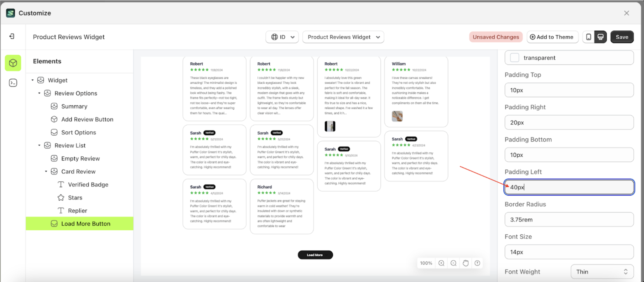644x282 pixels.
Task: Collapse the Card Review tree section
Action: click(46, 171)
